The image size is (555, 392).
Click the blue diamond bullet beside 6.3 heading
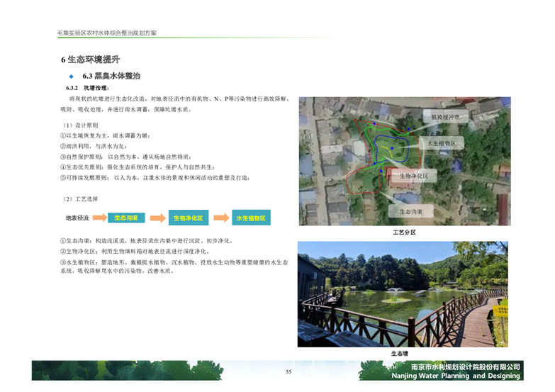71,77
